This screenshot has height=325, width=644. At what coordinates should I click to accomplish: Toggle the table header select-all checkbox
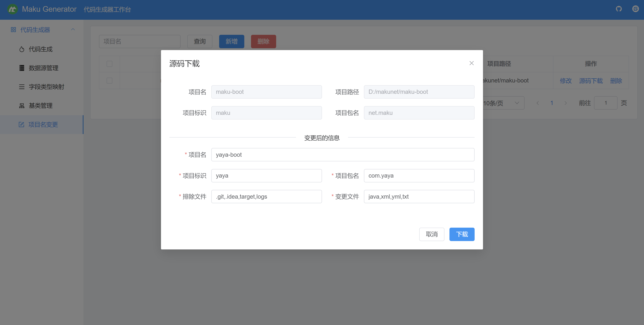(109, 64)
